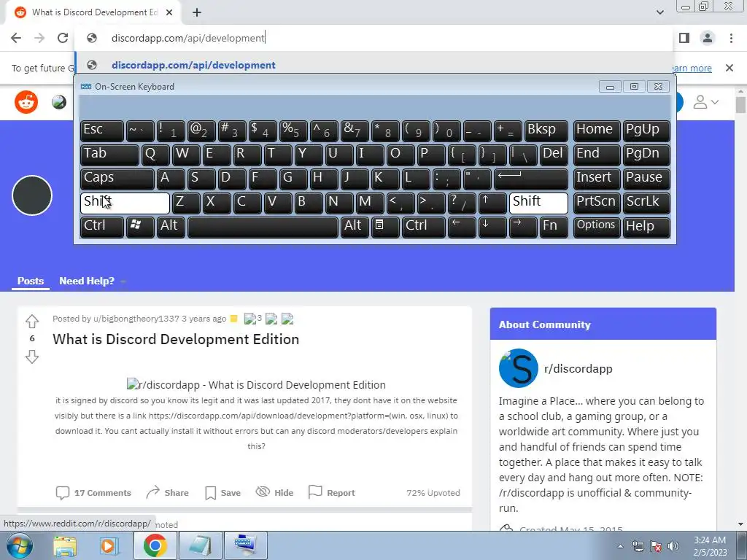Screen dimensions: 747x560
Task: Click the left Ctrl key on keyboard
Action: pyautogui.click(x=102, y=227)
